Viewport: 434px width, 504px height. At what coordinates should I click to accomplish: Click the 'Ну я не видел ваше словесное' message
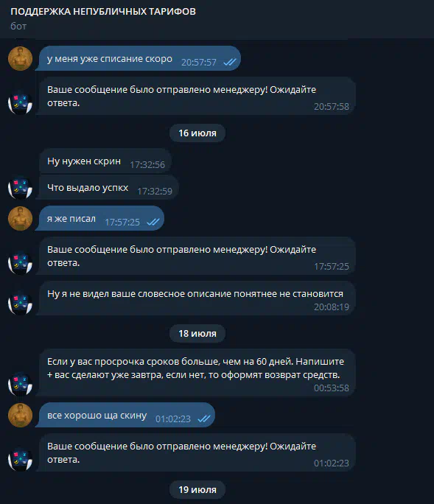tap(197, 298)
